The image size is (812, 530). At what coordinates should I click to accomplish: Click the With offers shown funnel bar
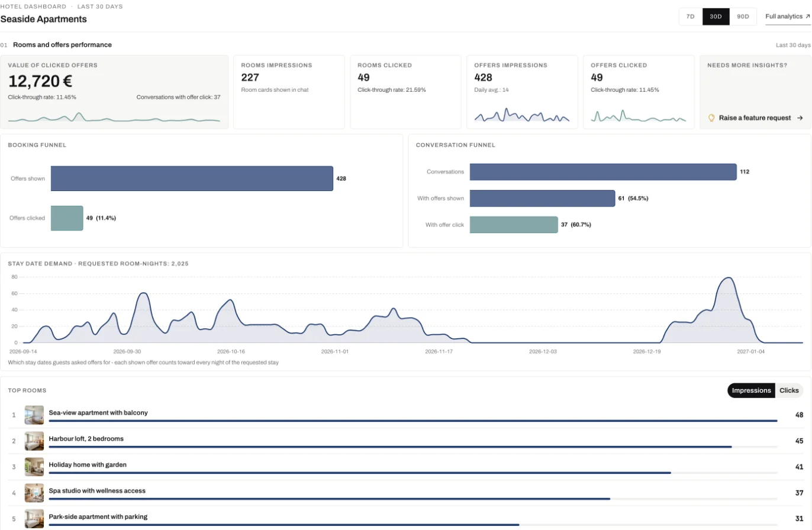(x=542, y=198)
